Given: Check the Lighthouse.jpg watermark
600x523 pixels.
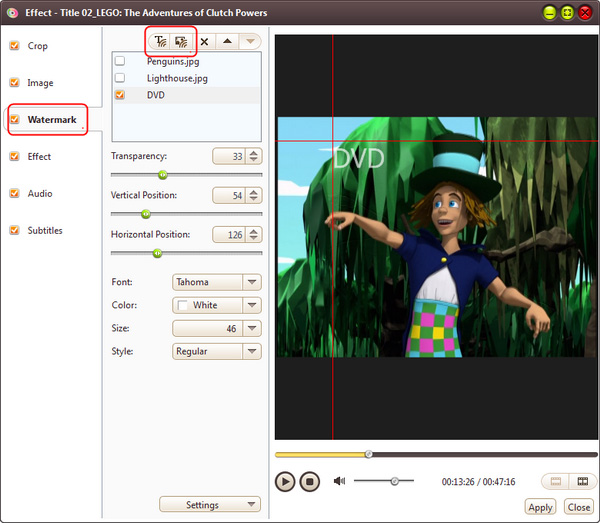Looking at the screenshot, I should pyautogui.click(x=120, y=78).
